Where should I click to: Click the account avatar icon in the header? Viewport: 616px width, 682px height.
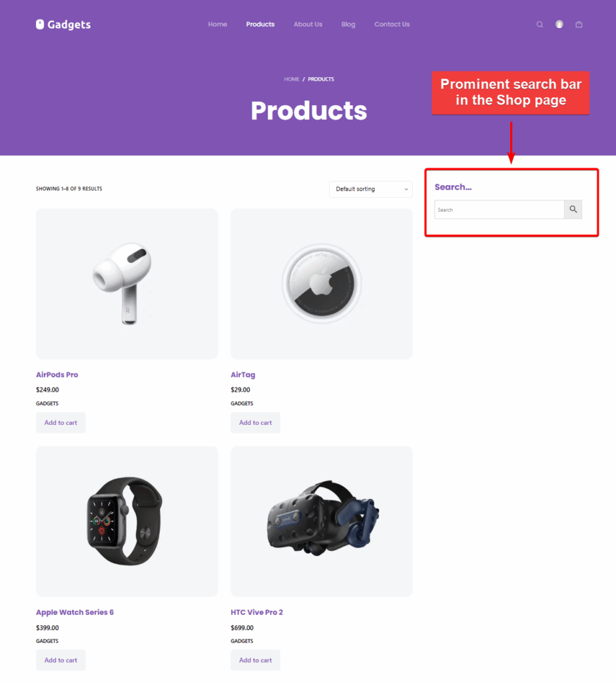559,24
